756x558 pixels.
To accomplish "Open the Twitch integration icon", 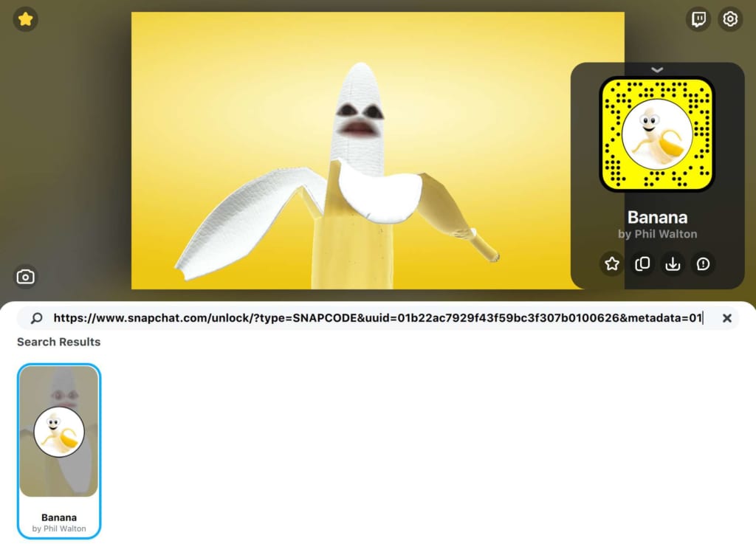I will (698, 19).
